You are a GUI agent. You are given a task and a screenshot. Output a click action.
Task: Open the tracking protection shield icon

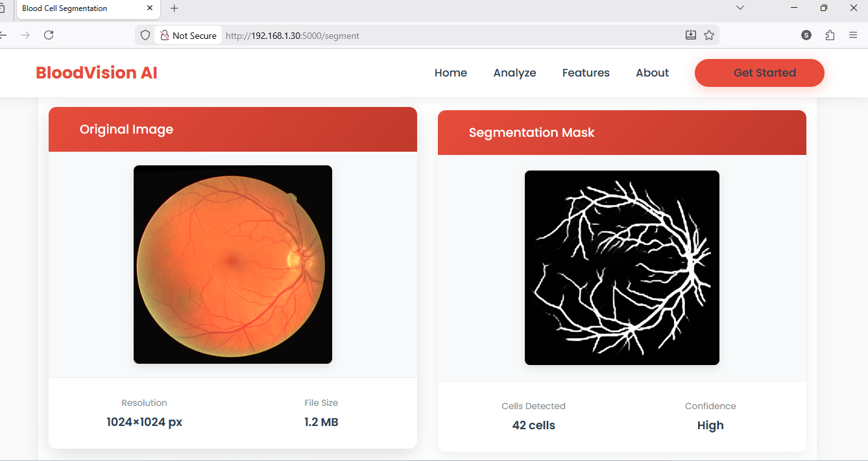(145, 35)
